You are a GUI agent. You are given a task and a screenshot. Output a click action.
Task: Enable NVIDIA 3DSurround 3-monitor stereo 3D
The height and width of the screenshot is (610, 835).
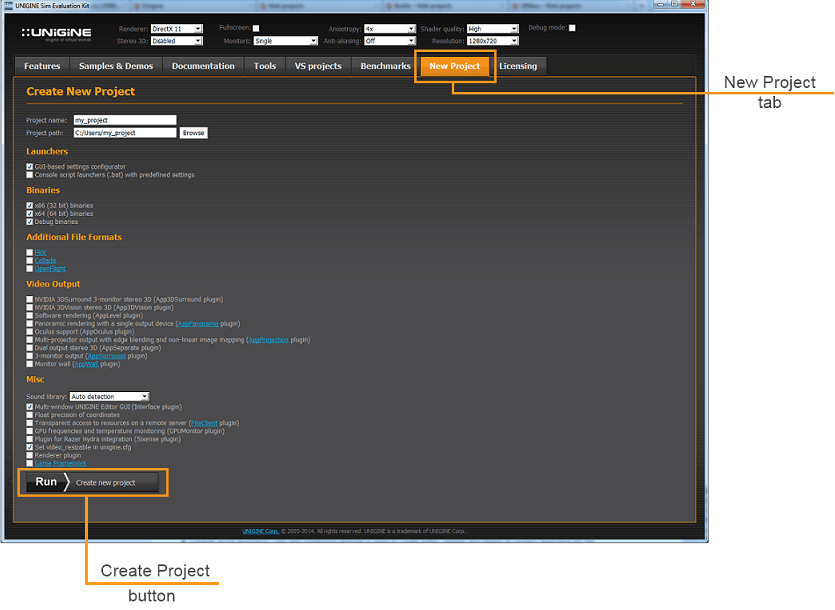[x=30, y=299]
